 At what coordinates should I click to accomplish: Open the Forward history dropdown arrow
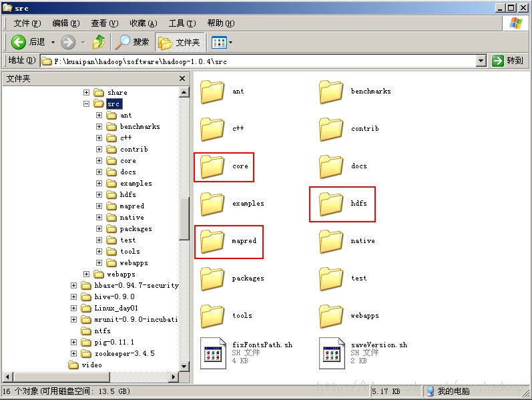tap(83, 43)
